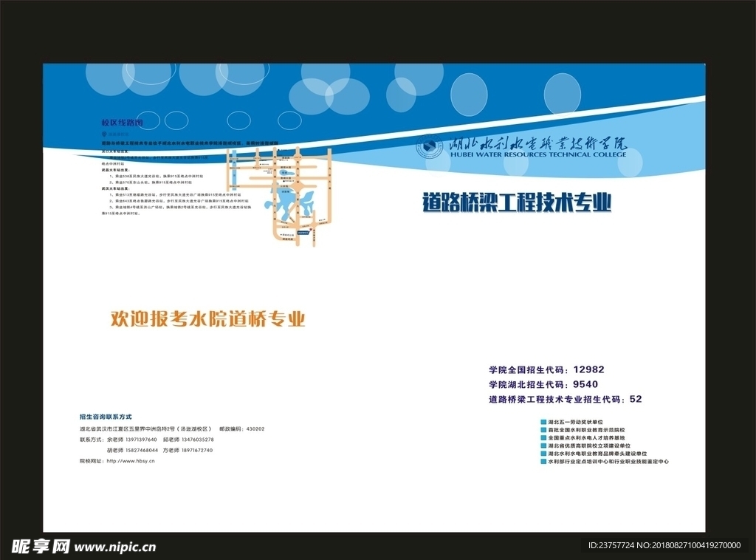This screenshot has height=560, width=756.
Task: Click the location pin under 校区线路图
Action: pyautogui.click(x=103, y=134)
